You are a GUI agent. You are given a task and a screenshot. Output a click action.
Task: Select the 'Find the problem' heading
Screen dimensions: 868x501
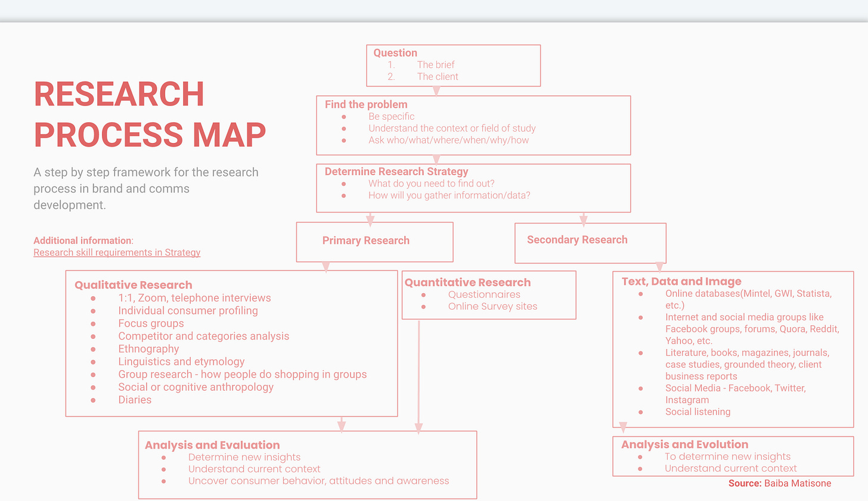pos(366,104)
